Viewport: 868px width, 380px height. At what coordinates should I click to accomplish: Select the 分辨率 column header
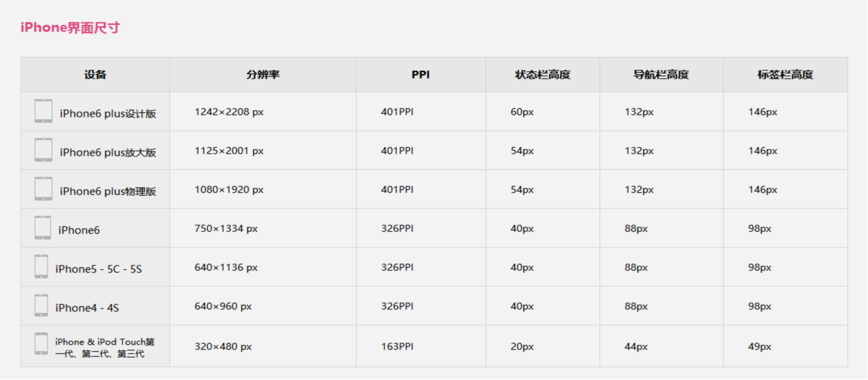coord(263,75)
